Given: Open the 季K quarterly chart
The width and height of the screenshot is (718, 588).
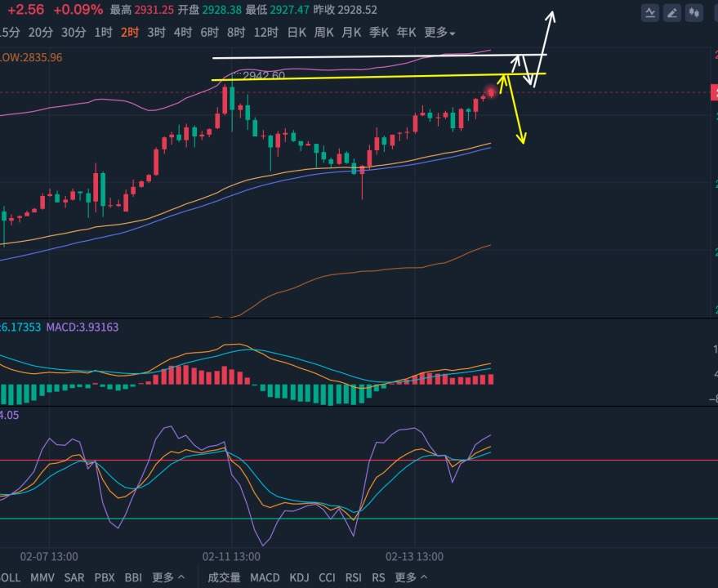Looking at the screenshot, I should [379, 33].
